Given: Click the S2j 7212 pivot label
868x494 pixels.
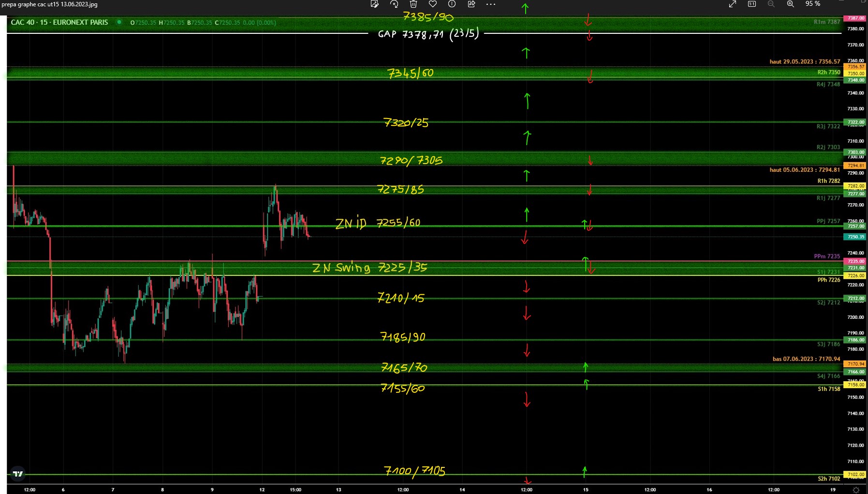Looking at the screenshot, I should (x=828, y=303).
